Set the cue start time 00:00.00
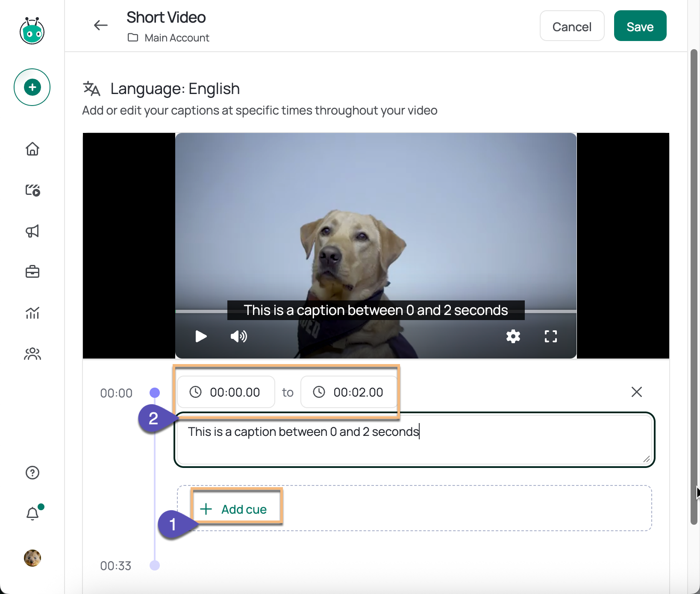 pos(226,392)
